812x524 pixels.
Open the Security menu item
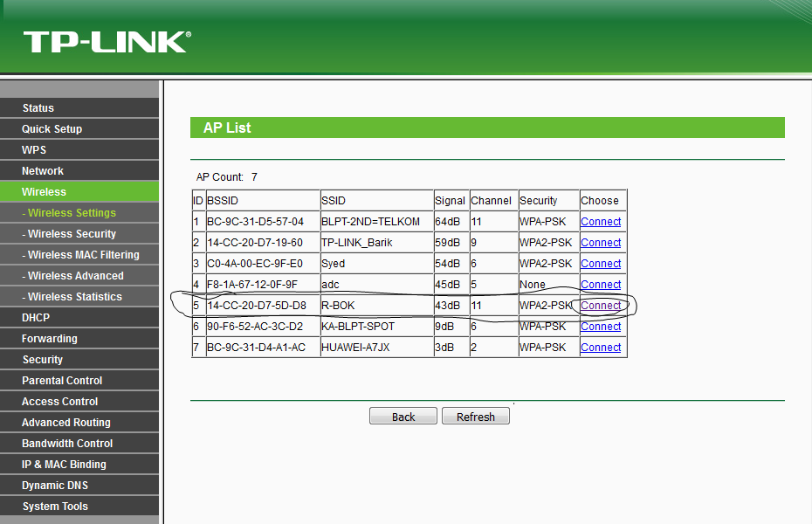pos(79,359)
